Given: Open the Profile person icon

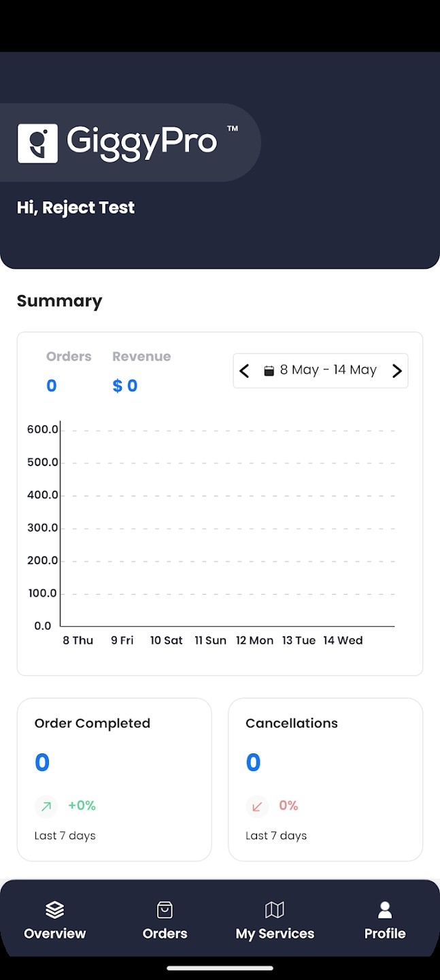Looking at the screenshot, I should [385, 909].
